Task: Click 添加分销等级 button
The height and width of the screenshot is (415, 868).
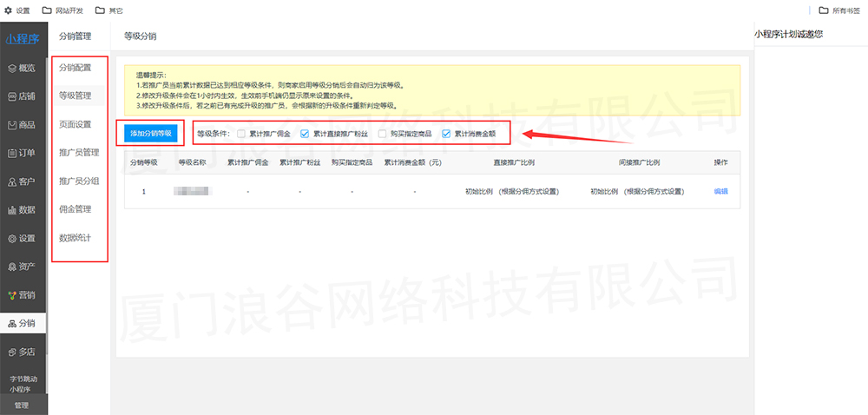Action: click(150, 134)
